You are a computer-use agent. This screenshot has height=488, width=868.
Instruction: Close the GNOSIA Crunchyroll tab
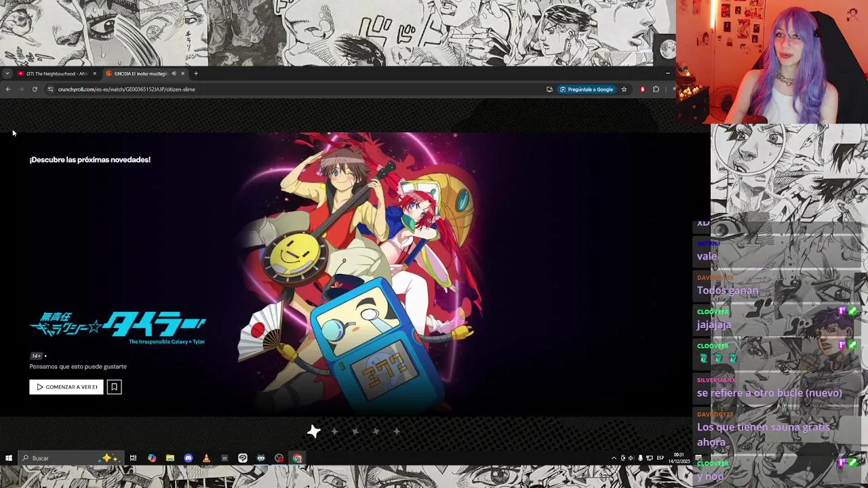[182, 73]
